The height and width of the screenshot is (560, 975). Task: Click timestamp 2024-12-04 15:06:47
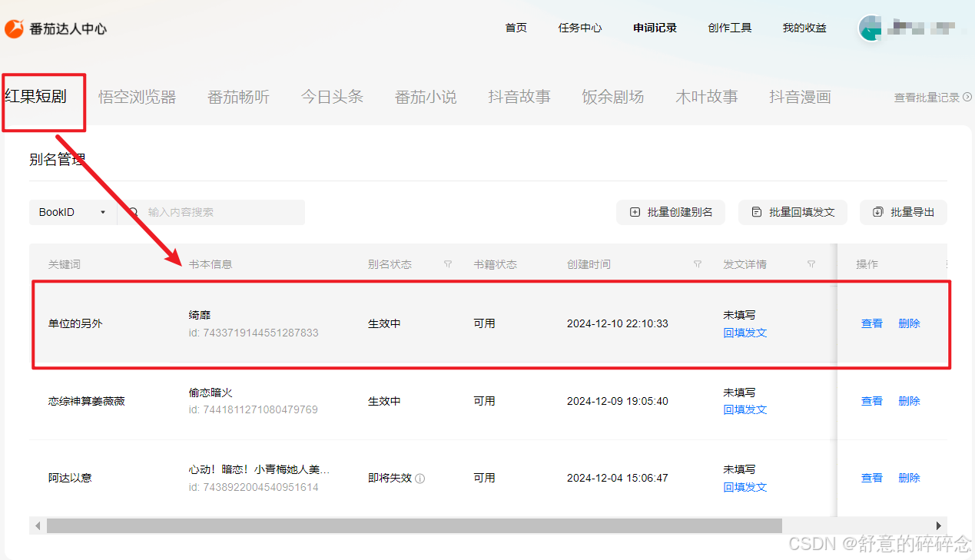click(x=618, y=478)
